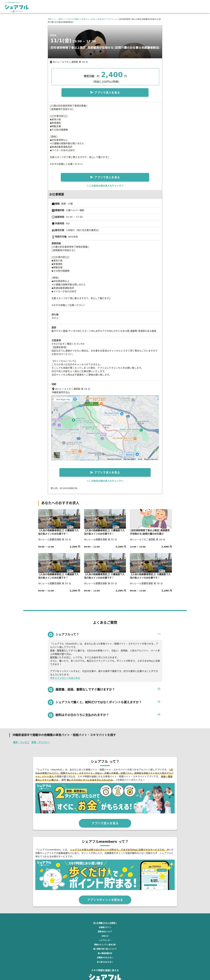Click the アプリで求人を見る button above お仕事概要

(x=105, y=177)
